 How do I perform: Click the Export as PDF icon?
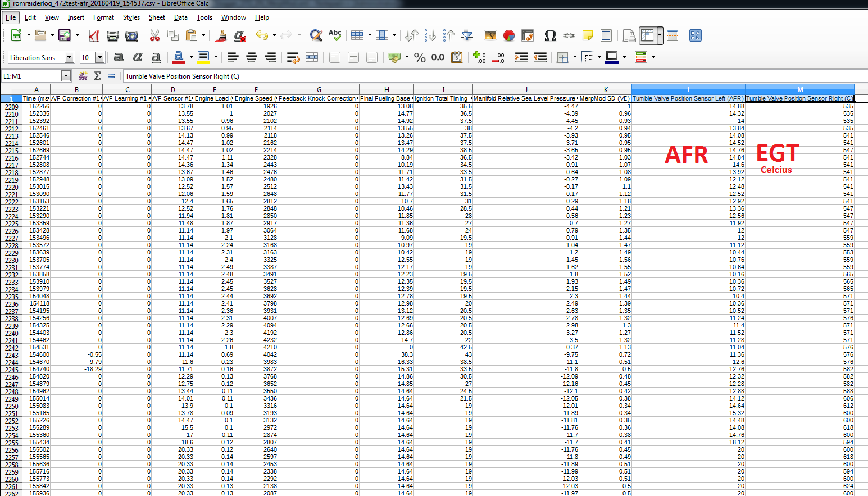click(x=94, y=36)
